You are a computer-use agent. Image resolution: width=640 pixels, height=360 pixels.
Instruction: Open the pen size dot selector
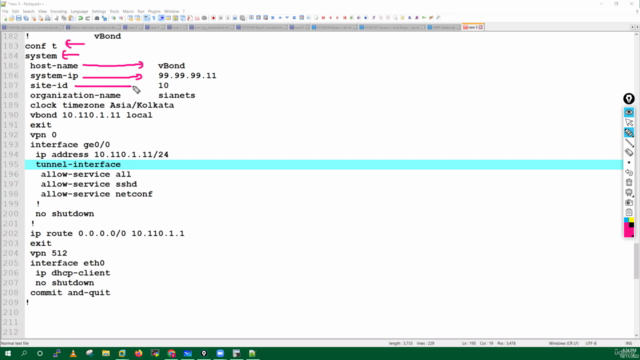click(629, 162)
